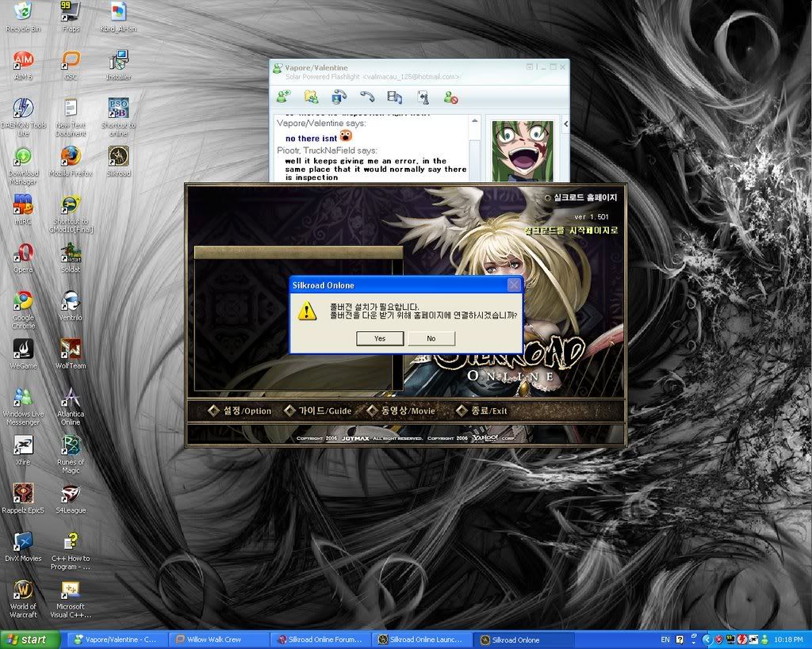Toggle the 실크로드 홈페이지 radio option
Screen dimensions: 812x649
[x=548, y=197]
